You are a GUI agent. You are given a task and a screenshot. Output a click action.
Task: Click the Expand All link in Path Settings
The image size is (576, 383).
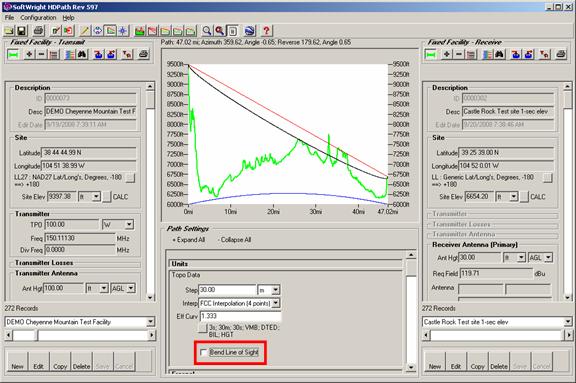[189, 240]
